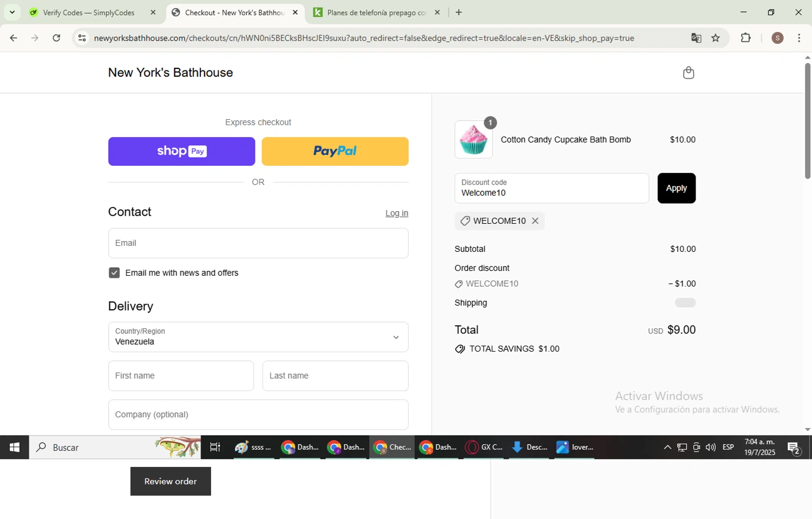Image resolution: width=812 pixels, height=519 pixels.
Task: View site information icon in address bar
Action: pos(82,38)
